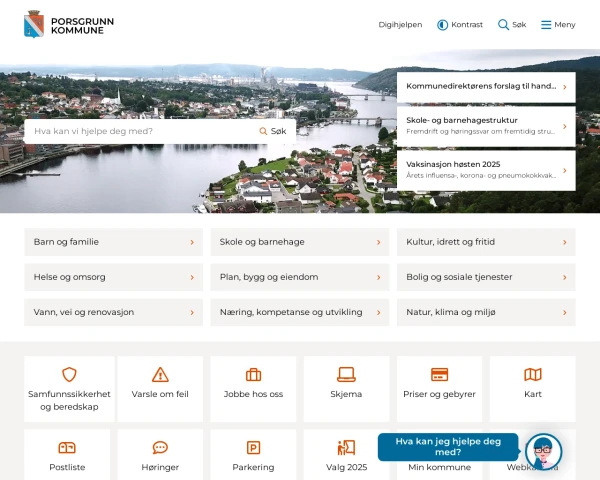
Task: Open the Vaksinasjon høsten 2025 news item
Action: pos(485,169)
